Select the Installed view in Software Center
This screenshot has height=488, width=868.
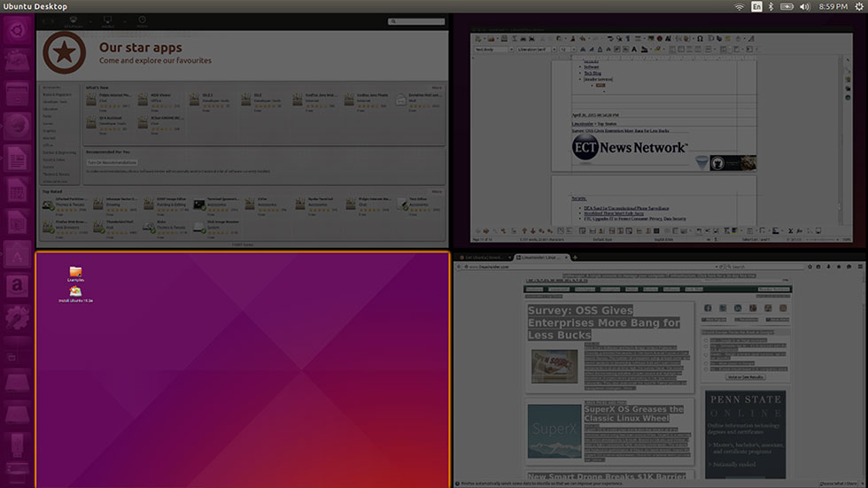point(107,21)
